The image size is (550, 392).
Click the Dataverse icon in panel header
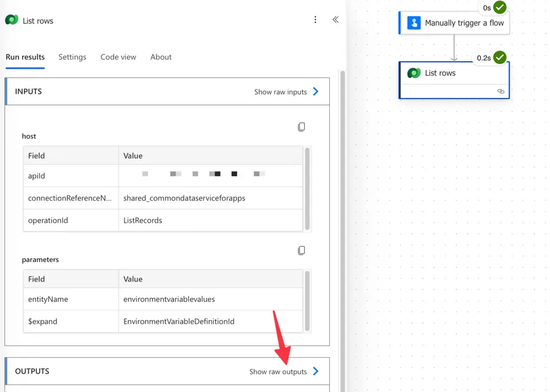click(12, 20)
